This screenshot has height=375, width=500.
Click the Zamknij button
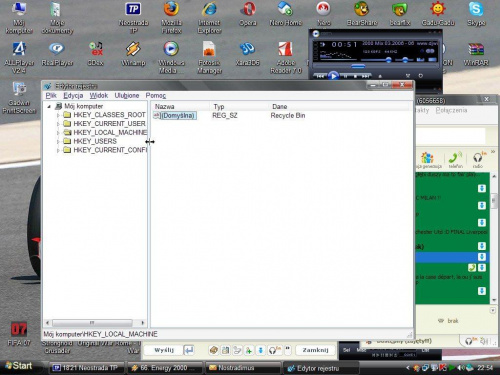pyautogui.click(x=315, y=350)
